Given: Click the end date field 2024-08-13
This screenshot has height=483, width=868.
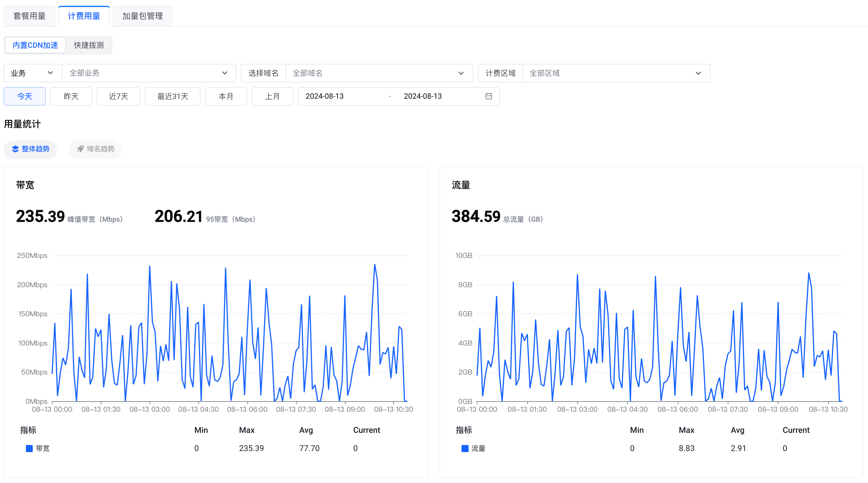Looking at the screenshot, I should click(423, 96).
